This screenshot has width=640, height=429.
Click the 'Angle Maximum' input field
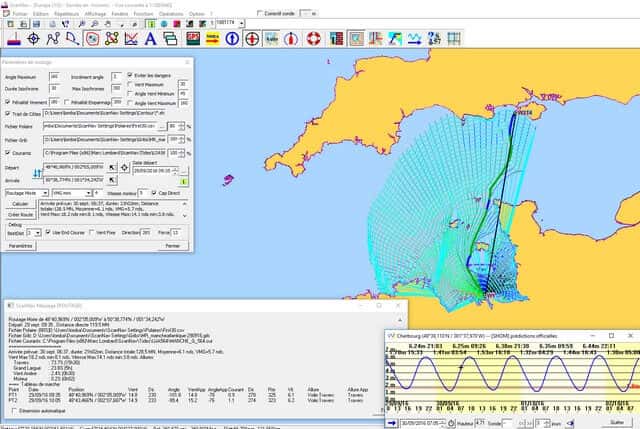(54, 76)
